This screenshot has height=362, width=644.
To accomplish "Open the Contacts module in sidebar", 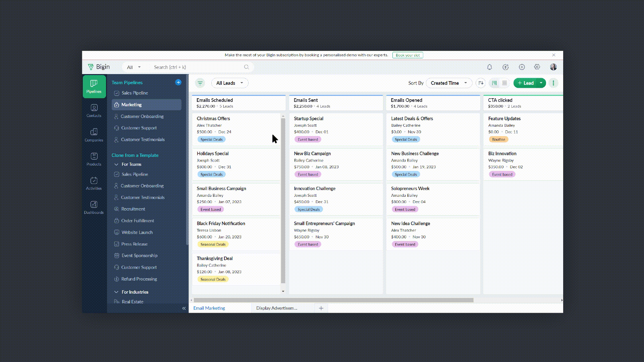I will (94, 111).
